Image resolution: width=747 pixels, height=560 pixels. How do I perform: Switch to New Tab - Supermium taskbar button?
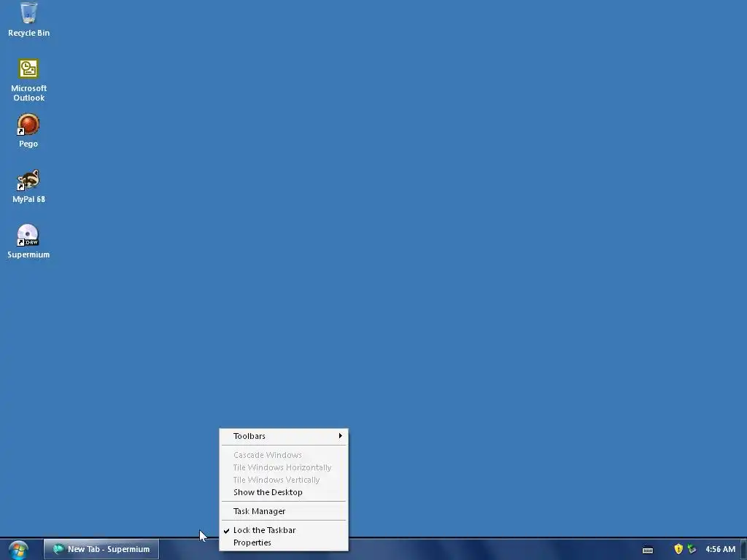pyautogui.click(x=101, y=550)
